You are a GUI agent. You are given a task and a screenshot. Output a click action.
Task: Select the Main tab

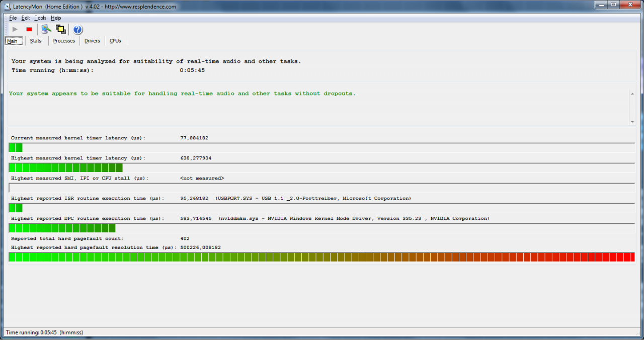13,41
